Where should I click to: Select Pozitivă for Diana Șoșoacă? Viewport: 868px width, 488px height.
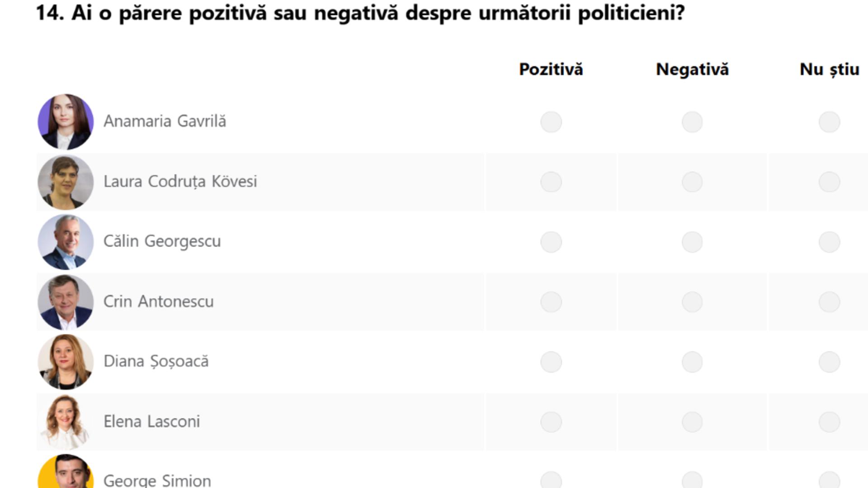(x=552, y=361)
